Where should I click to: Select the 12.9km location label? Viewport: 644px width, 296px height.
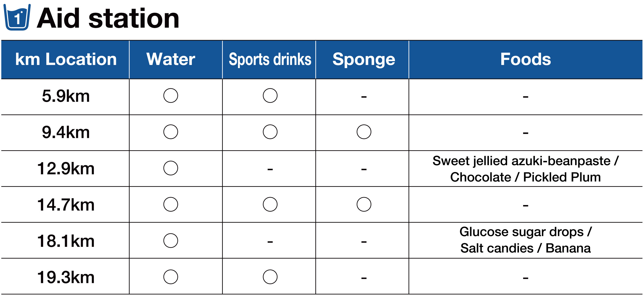point(66,168)
